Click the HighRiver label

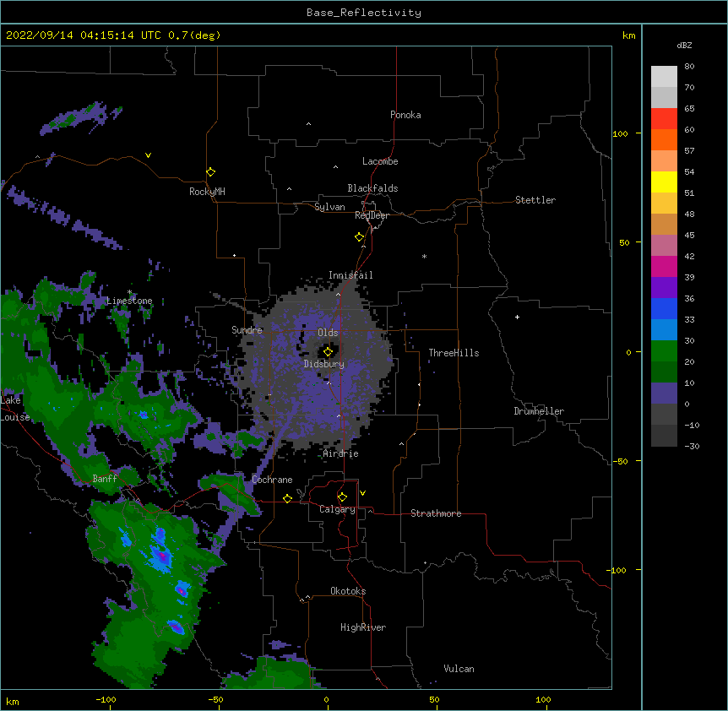coord(363,627)
